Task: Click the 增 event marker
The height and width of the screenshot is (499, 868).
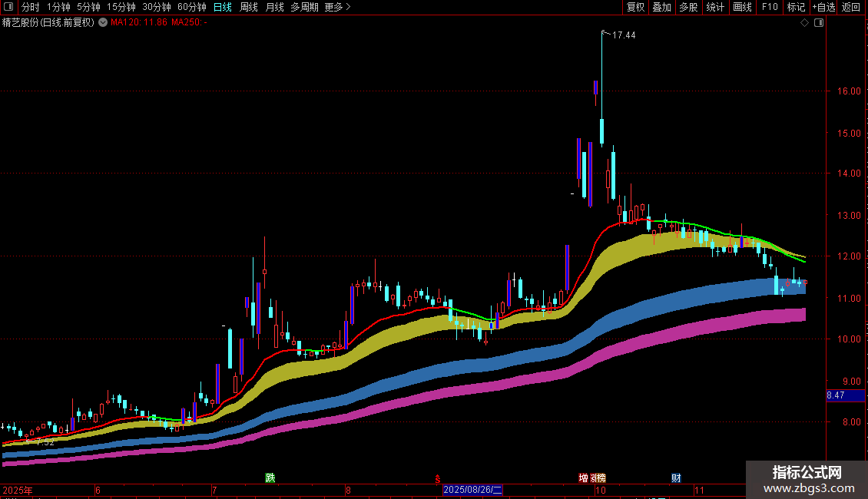Action: coord(584,478)
